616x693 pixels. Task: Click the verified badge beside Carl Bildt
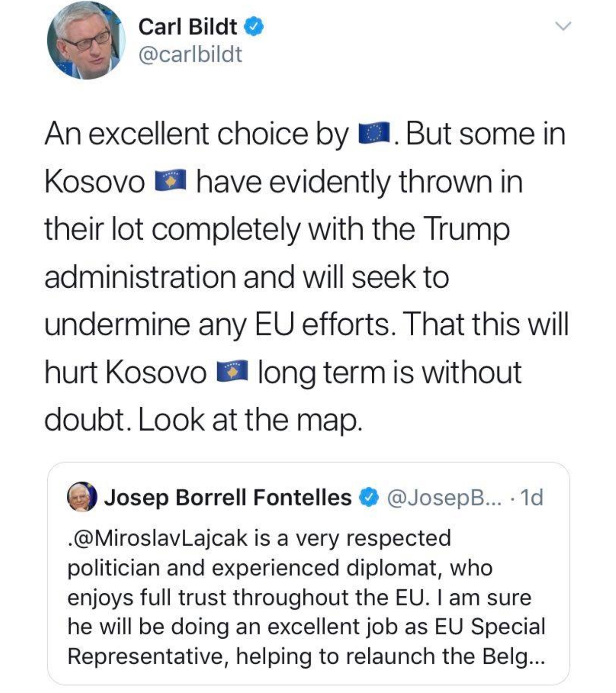click(x=254, y=27)
